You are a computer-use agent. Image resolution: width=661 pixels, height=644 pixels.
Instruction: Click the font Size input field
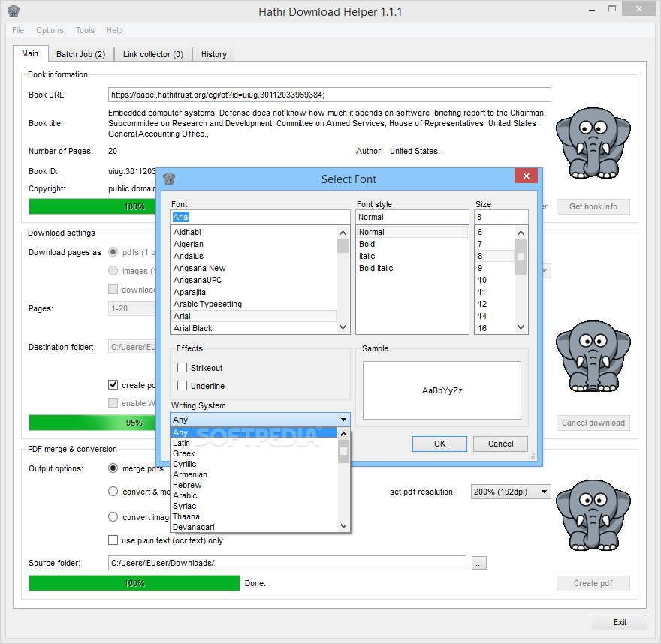click(x=501, y=217)
